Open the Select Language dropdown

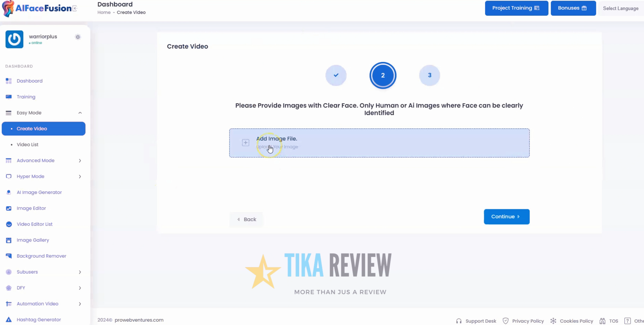point(621,8)
